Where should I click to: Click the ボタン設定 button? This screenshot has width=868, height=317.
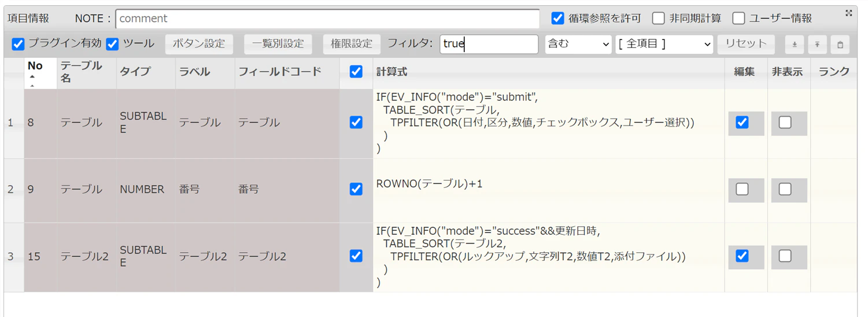click(x=199, y=44)
